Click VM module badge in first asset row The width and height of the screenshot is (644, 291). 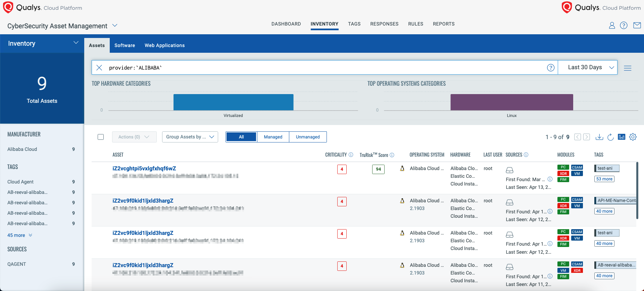(577, 174)
